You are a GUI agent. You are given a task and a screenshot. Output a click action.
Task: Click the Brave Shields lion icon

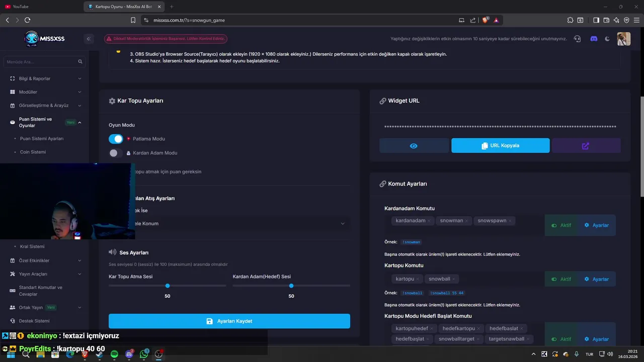[485, 20]
